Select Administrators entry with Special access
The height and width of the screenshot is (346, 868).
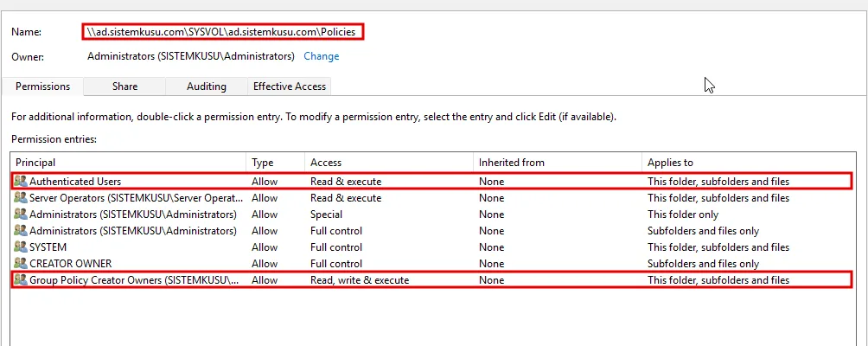431,215
